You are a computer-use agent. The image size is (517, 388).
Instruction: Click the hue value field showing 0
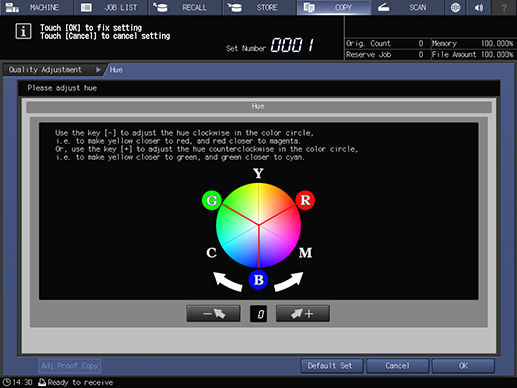click(258, 314)
